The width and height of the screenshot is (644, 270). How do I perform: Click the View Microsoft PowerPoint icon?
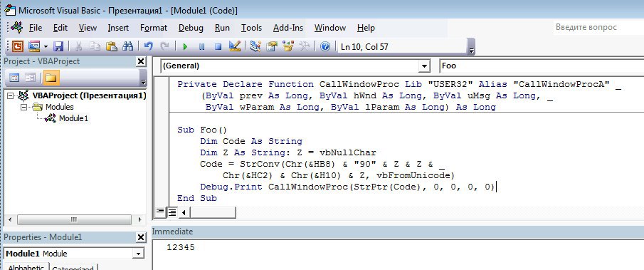click(17, 46)
